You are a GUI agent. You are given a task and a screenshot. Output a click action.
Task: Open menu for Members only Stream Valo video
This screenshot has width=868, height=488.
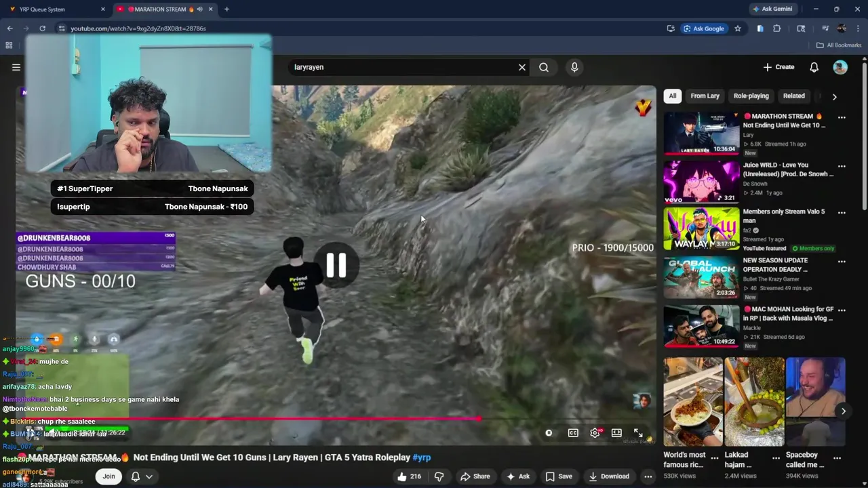(x=842, y=213)
